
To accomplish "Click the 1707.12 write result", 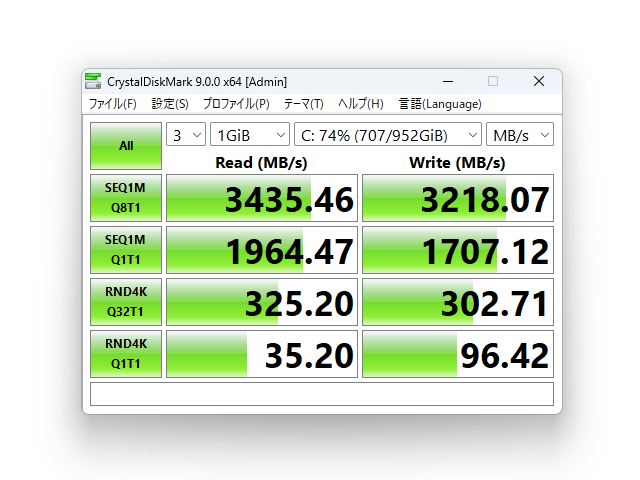I will (x=458, y=250).
